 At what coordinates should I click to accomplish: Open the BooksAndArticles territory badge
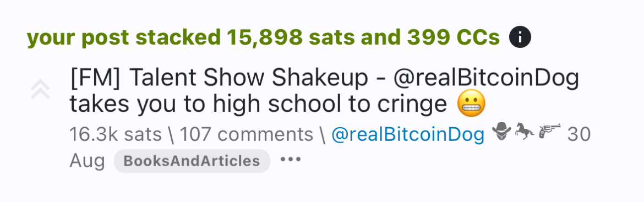pyautogui.click(x=192, y=161)
